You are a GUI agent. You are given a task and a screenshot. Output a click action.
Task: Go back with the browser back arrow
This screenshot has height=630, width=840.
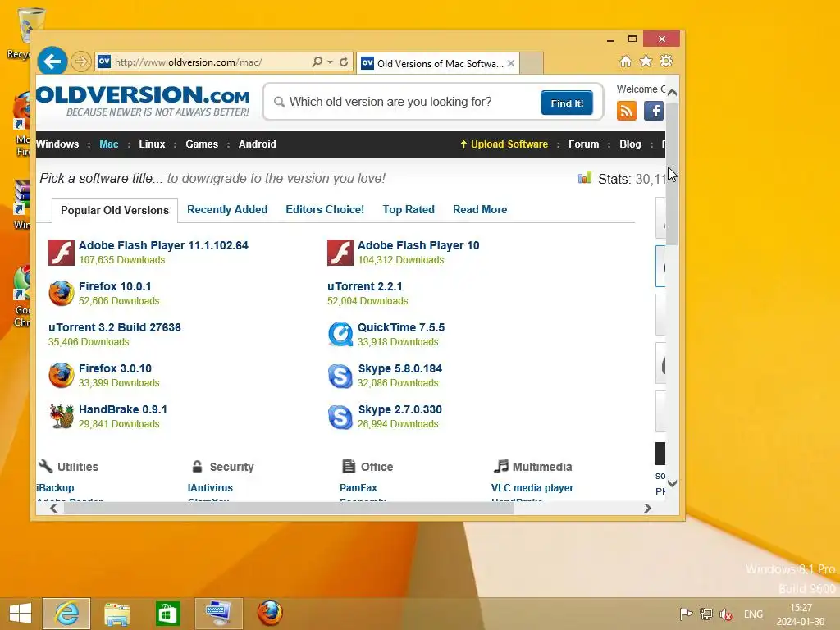click(52, 62)
